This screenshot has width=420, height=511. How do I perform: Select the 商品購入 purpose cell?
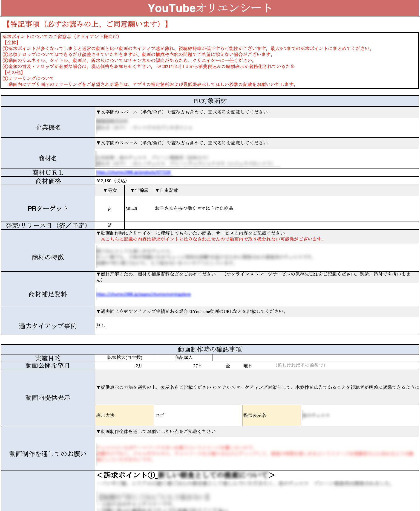(x=183, y=357)
